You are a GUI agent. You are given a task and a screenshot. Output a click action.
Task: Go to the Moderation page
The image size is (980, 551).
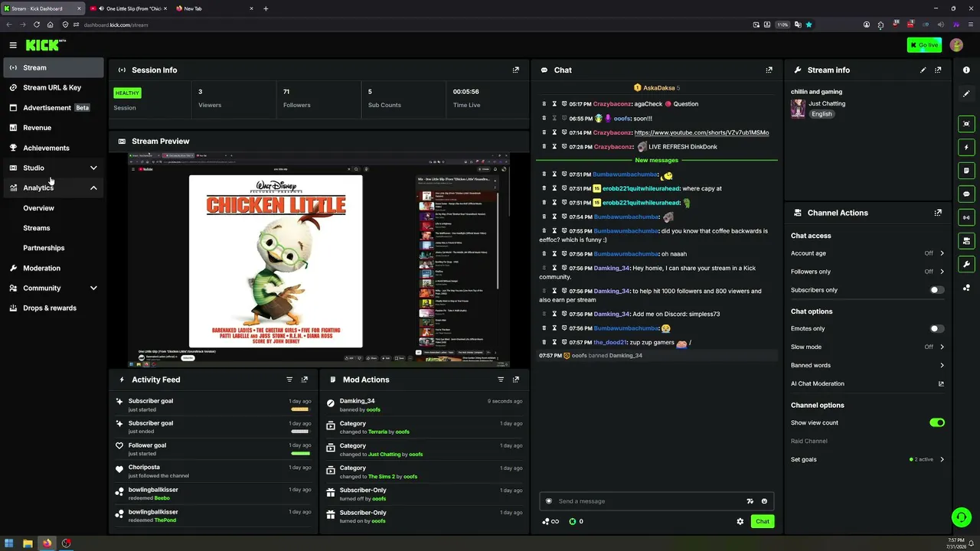[x=54, y=268]
